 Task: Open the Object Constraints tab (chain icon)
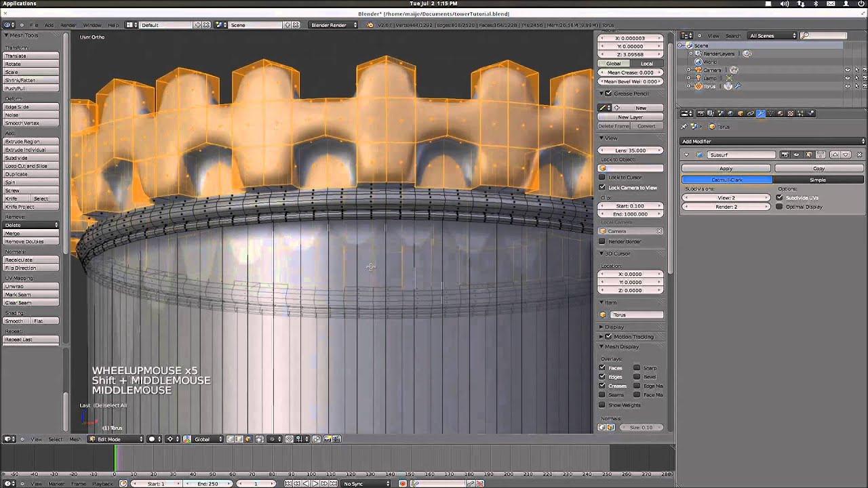751,113
